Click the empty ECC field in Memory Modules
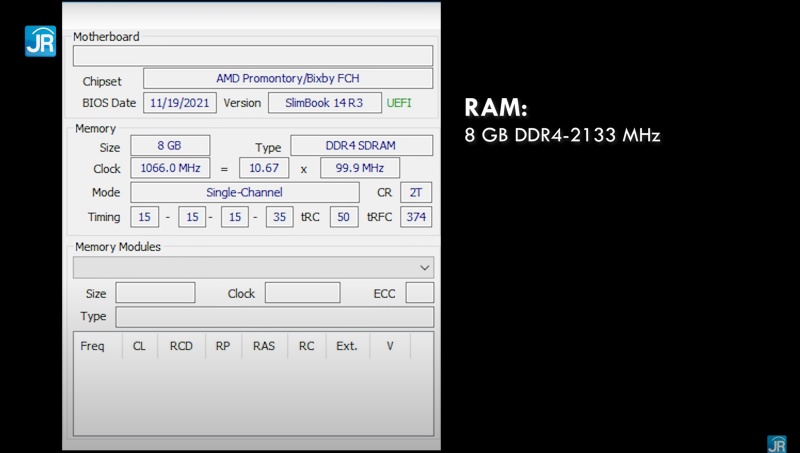 click(x=419, y=293)
